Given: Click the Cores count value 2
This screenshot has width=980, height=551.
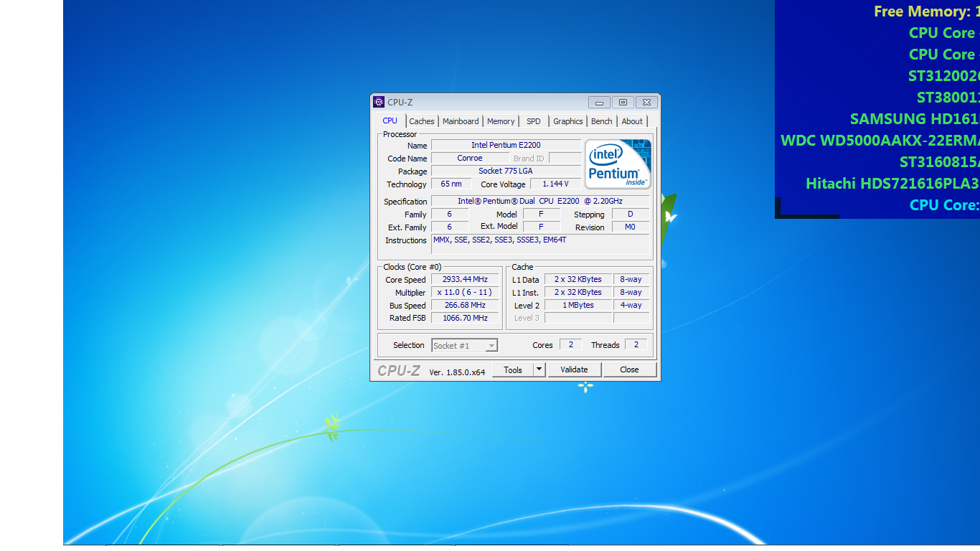Looking at the screenshot, I should point(571,344).
